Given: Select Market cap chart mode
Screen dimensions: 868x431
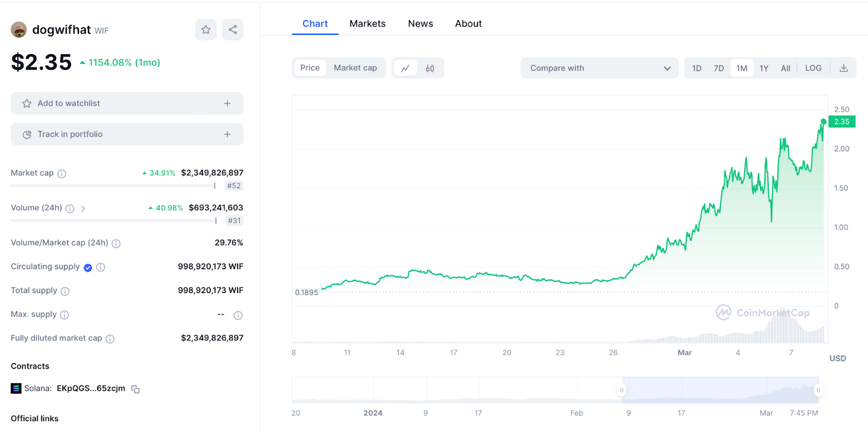Looking at the screenshot, I should click(x=355, y=68).
